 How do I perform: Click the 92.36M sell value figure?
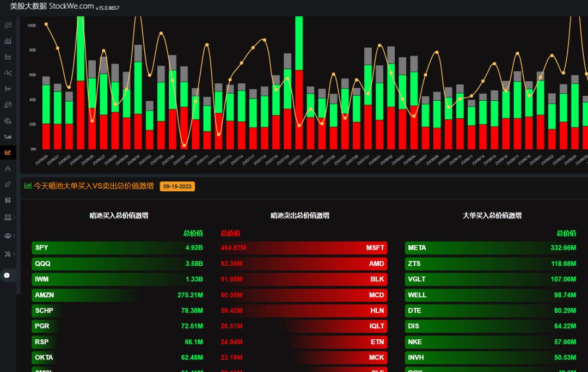point(231,264)
